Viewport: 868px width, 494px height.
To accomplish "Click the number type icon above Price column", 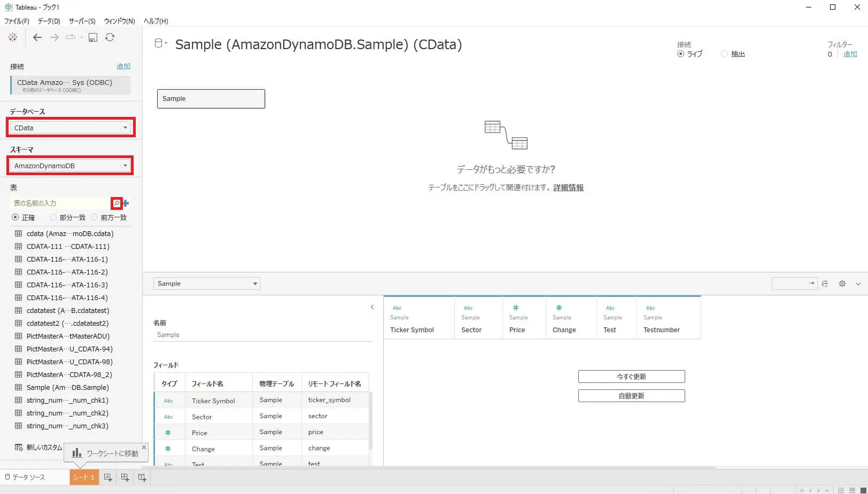I will [x=516, y=308].
